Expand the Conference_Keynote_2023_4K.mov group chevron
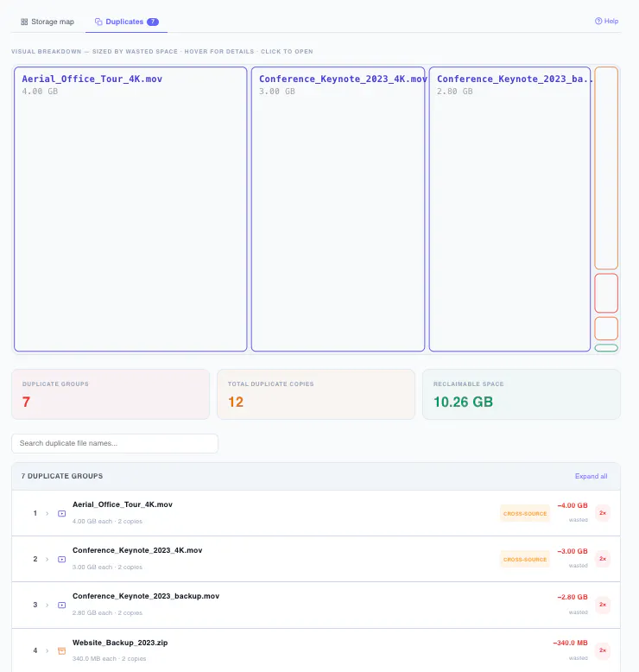 (47, 560)
